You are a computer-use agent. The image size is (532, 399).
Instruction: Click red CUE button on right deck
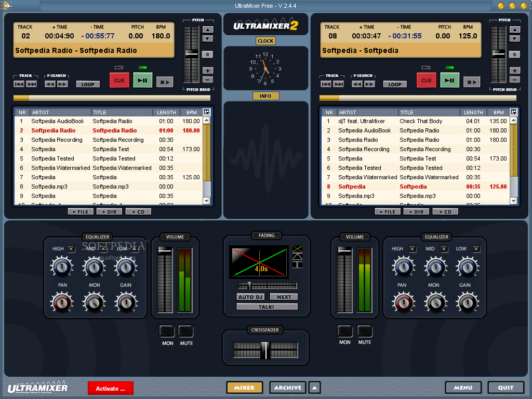pyautogui.click(x=427, y=81)
